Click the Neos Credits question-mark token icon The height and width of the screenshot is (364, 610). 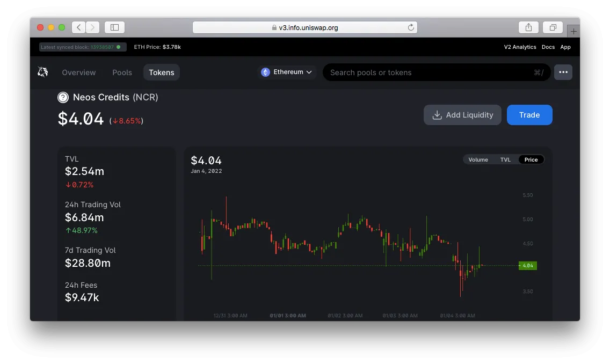pos(63,97)
